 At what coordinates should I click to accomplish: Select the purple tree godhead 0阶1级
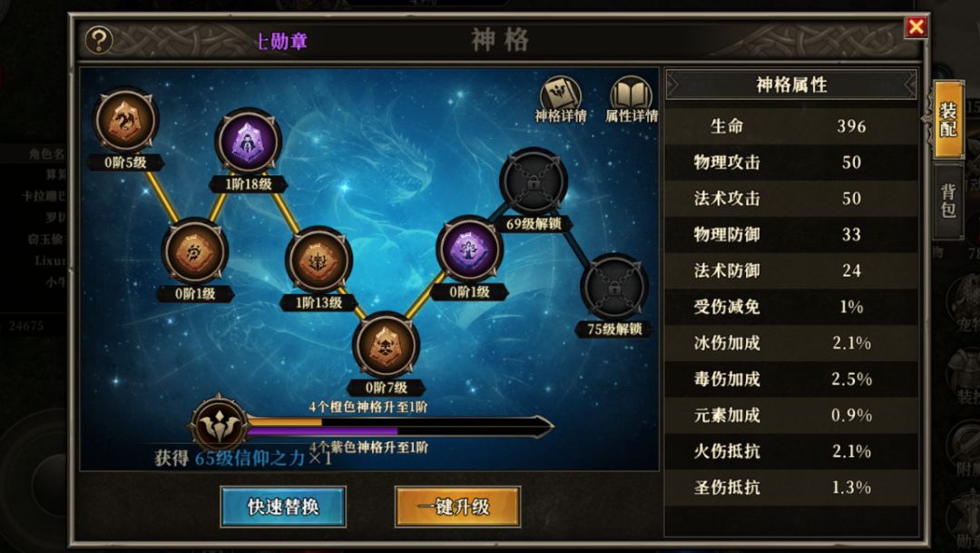pyautogui.click(x=469, y=249)
